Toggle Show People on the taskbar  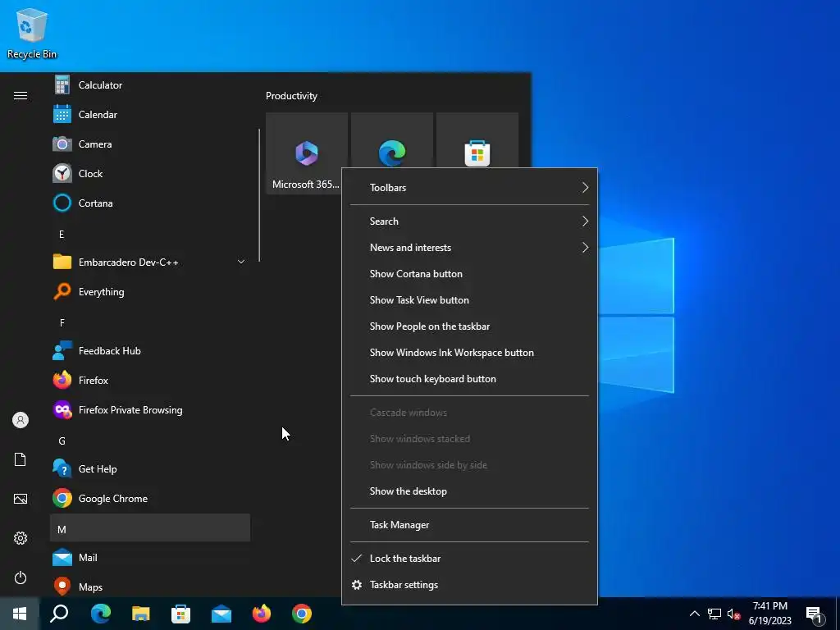coord(469,326)
